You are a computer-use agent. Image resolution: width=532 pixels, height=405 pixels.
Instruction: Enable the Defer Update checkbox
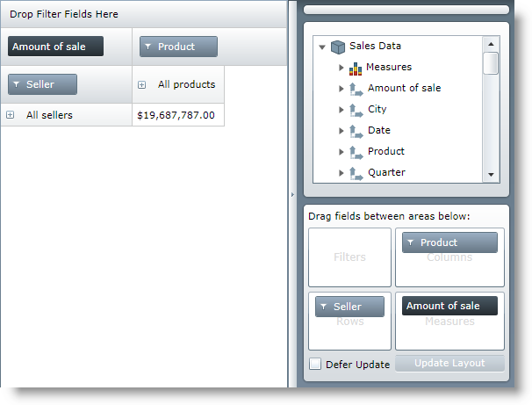(x=315, y=364)
